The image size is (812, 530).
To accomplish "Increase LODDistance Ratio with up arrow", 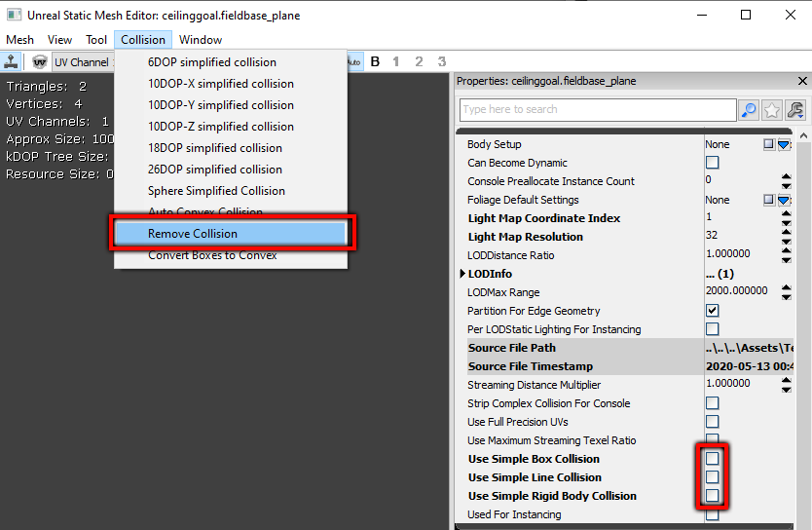I will point(786,251).
